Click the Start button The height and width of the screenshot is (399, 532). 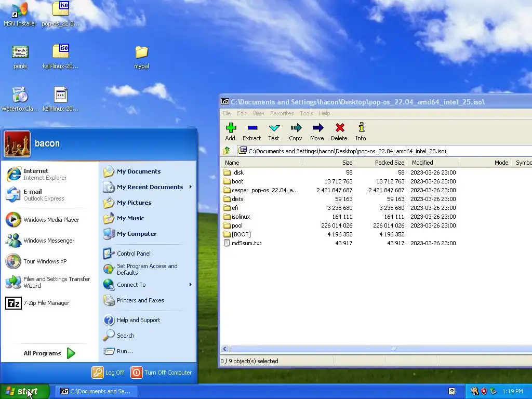[24, 391]
